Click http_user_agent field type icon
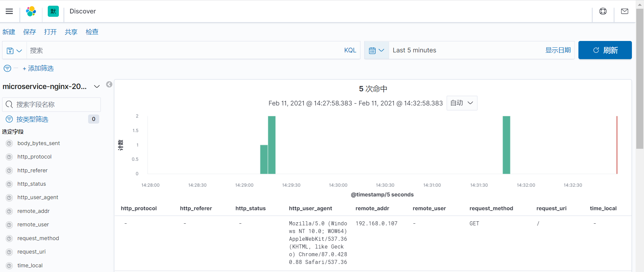This screenshot has width=644, height=272. 9,197
